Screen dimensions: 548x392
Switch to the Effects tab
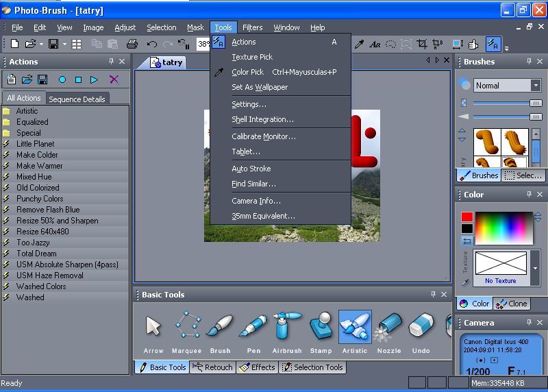[x=258, y=367]
